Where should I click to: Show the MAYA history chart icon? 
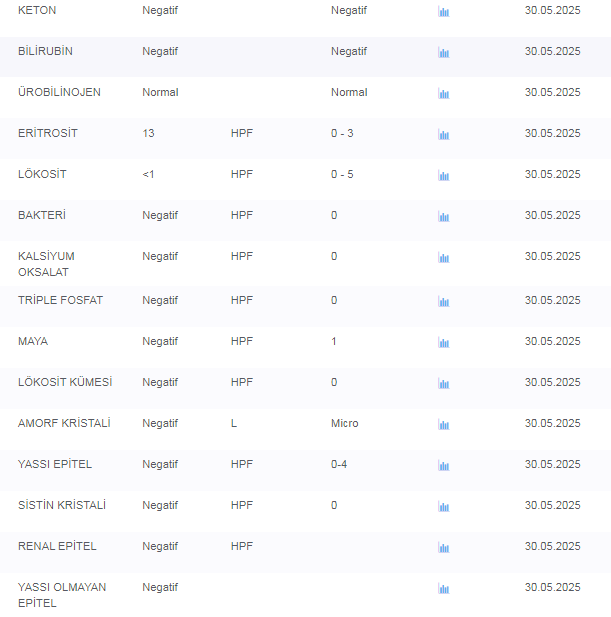pos(443,343)
